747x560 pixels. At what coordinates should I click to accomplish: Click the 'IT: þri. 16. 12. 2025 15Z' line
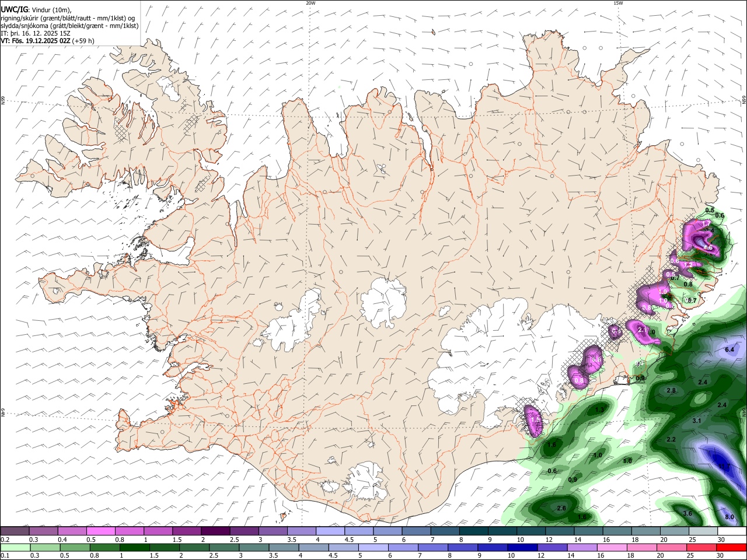(x=36, y=33)
